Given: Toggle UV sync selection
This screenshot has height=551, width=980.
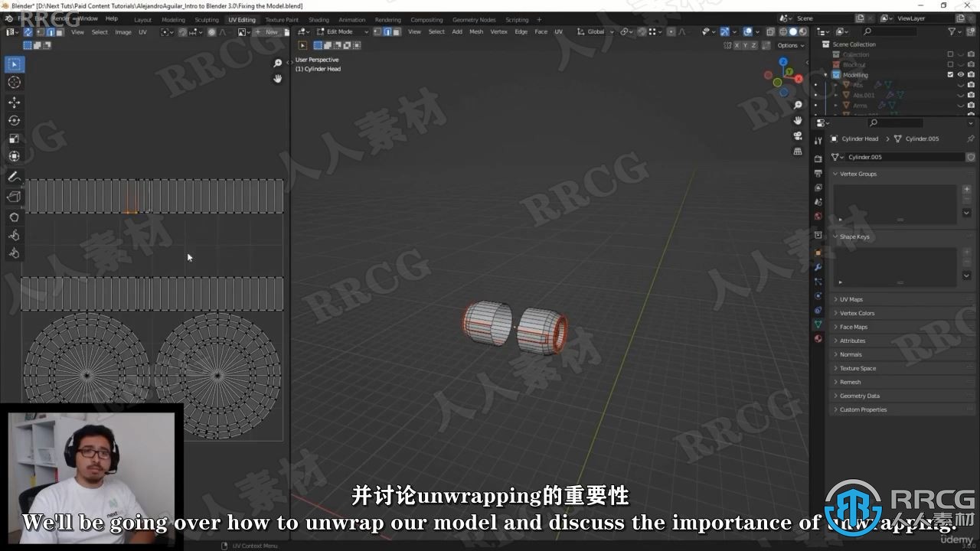Looking at the screenshot, I should point(28,32).
